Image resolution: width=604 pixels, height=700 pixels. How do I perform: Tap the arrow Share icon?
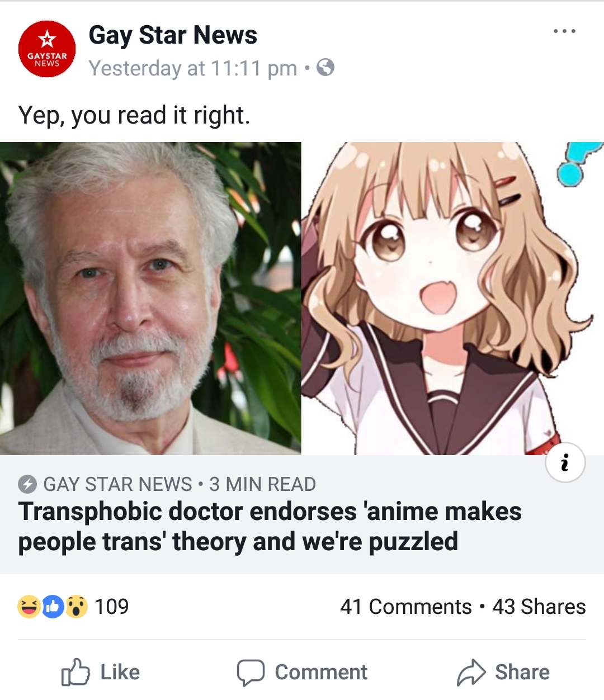(471, 672)
